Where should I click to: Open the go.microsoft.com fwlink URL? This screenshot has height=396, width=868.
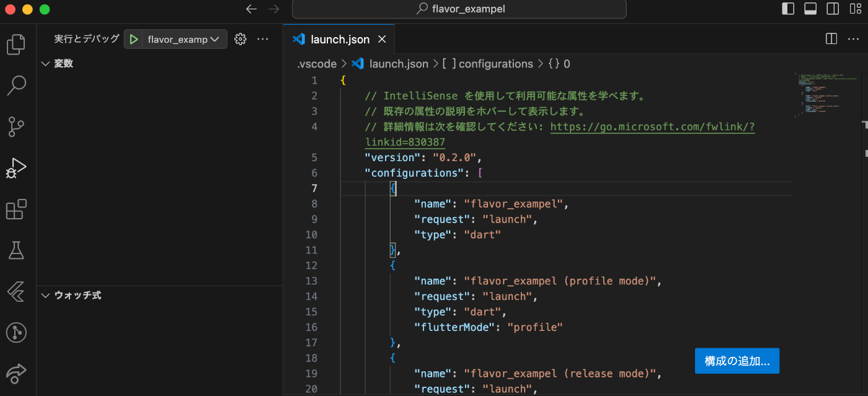tap(652, 126)
